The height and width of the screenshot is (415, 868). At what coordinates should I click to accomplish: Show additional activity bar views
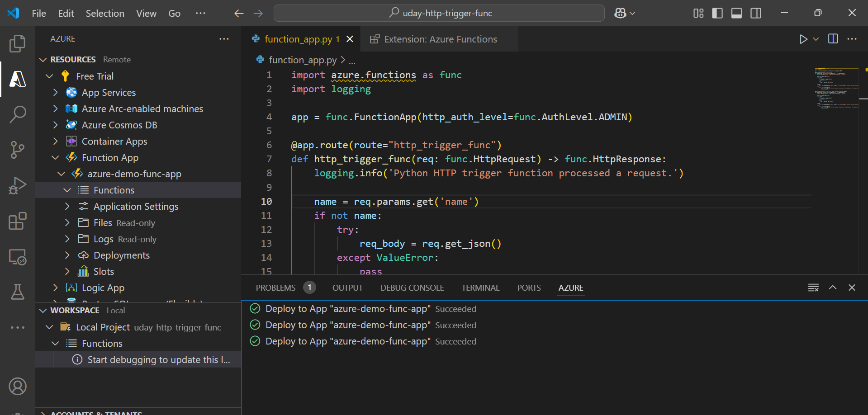coord(17,327)
